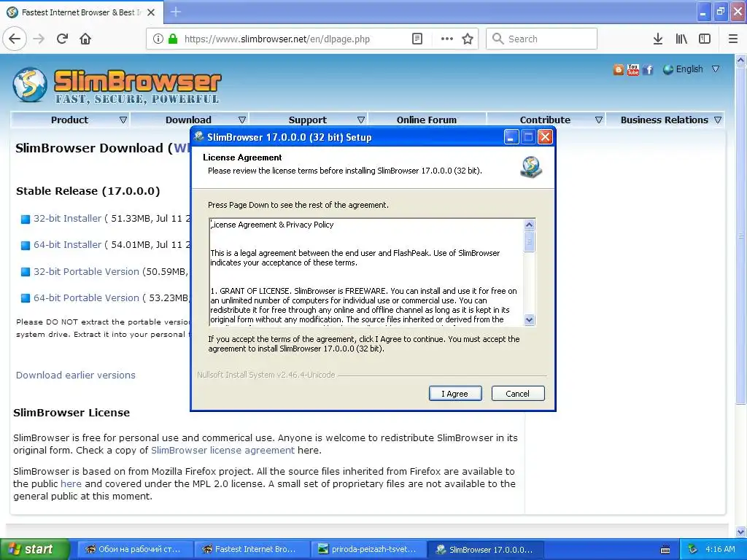Open a new tab with plus button

tap(176, 12)
